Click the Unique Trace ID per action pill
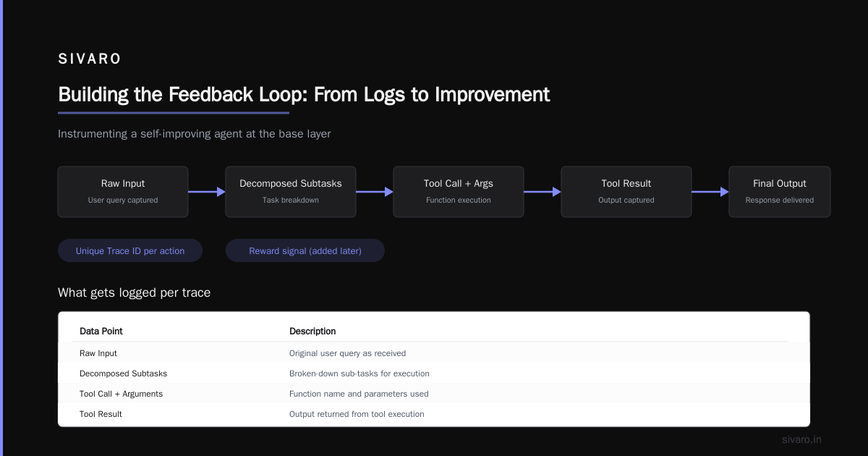This screenshot has height=456, width=868. click(130, 251)
